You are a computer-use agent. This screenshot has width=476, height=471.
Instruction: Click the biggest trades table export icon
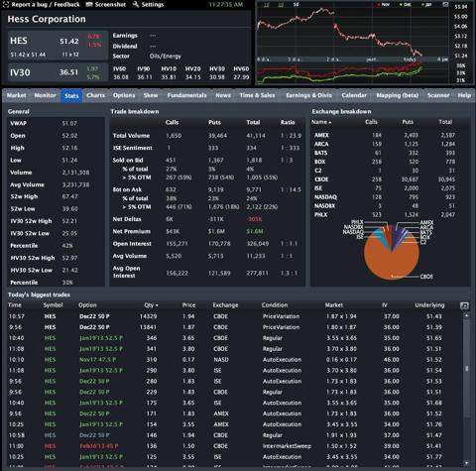point(464,305)
